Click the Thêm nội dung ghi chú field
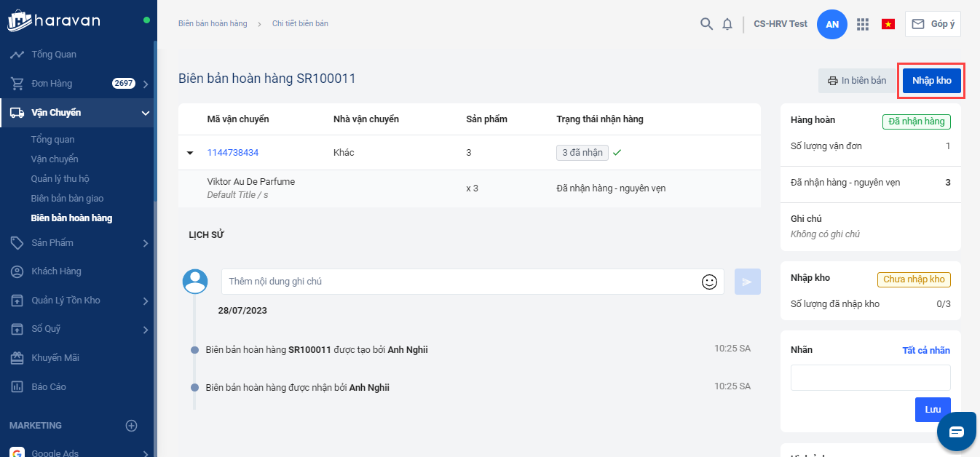980x457 pixels. point(459,282)
